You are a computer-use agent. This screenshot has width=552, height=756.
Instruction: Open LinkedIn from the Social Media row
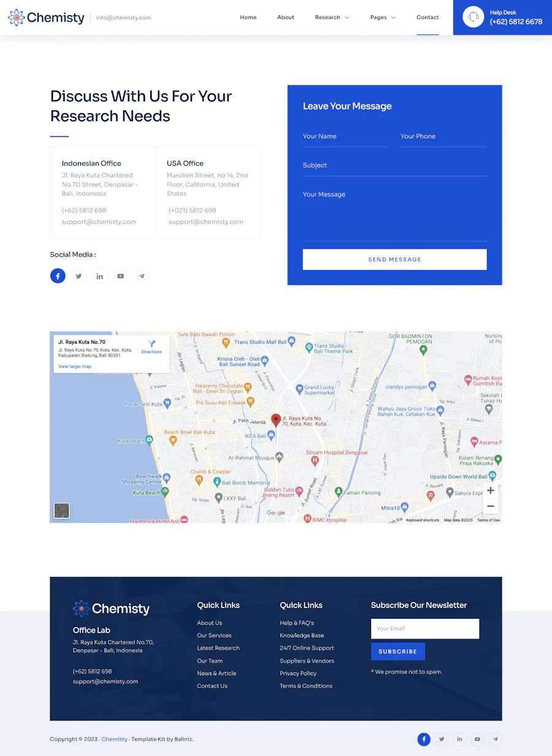(x=99, y=276)
